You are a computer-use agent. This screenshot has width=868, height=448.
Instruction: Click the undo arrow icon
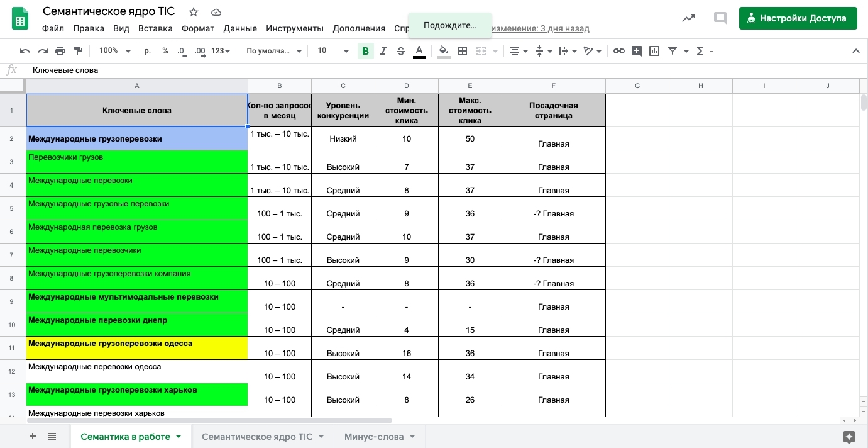coord(25,51)
